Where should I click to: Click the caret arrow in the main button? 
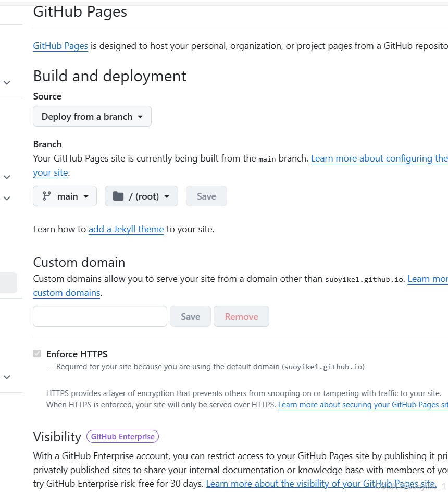click(x=86, y=196)
